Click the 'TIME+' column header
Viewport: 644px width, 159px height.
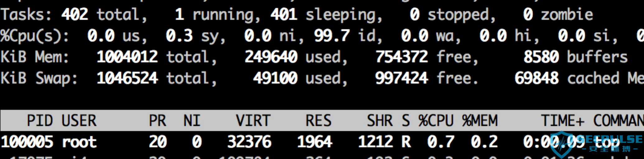(x=563, y=121)
